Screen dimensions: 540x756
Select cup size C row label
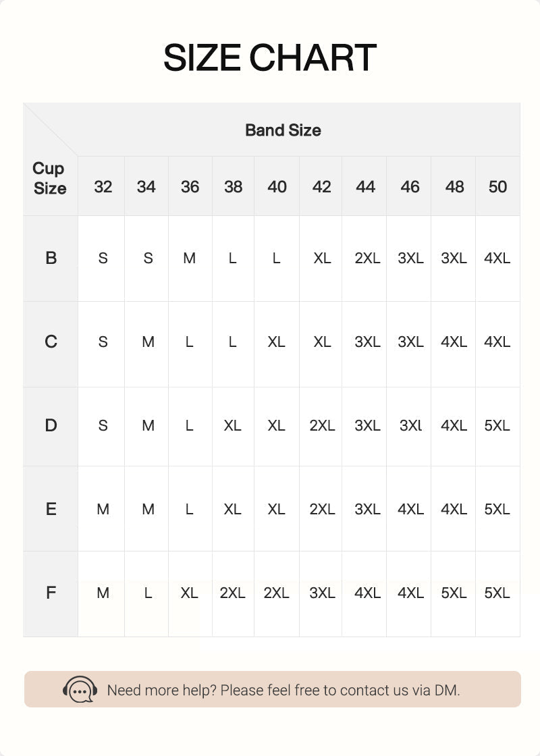point(51,342)
